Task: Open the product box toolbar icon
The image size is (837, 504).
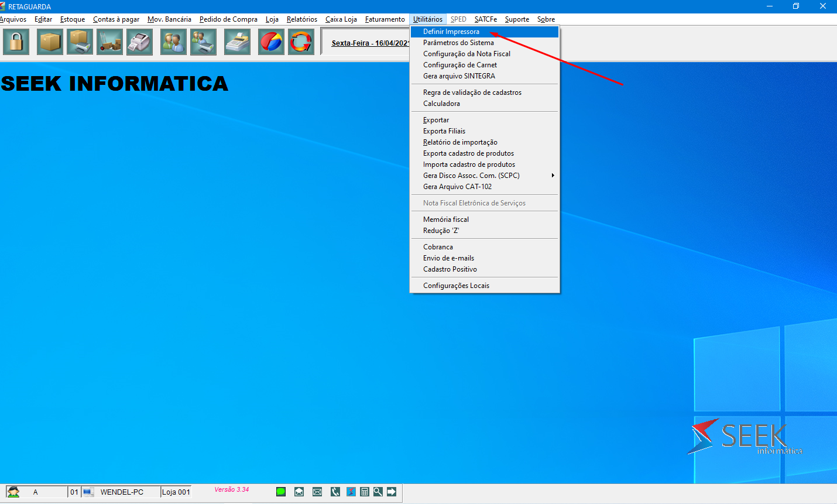Action: 50,42
